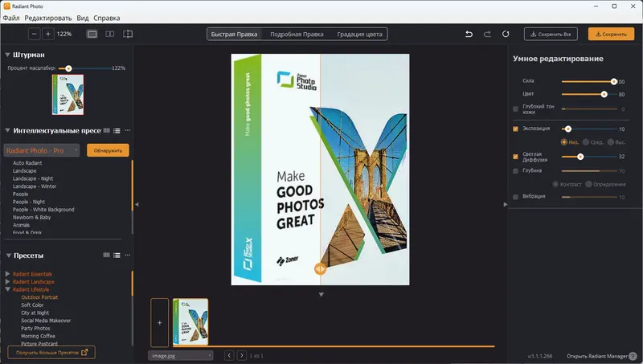Collapse left panel with arrow handle
The height and width of the screenshot is (364, 643).
click(137, 204)
